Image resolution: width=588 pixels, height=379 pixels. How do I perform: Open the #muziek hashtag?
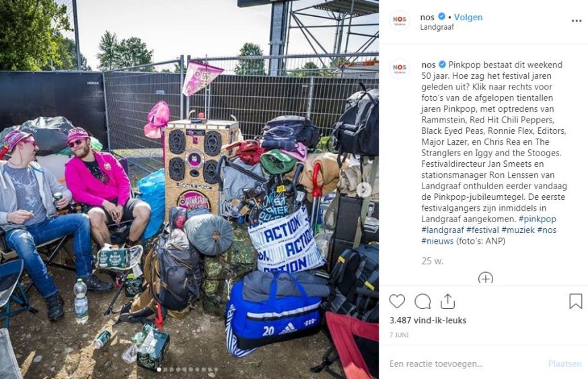(x=518, y=230)
